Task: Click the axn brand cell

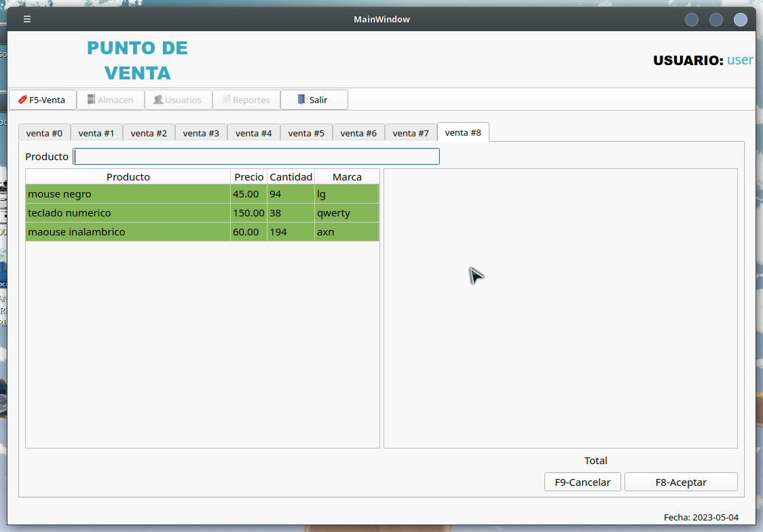Action: 347,232
